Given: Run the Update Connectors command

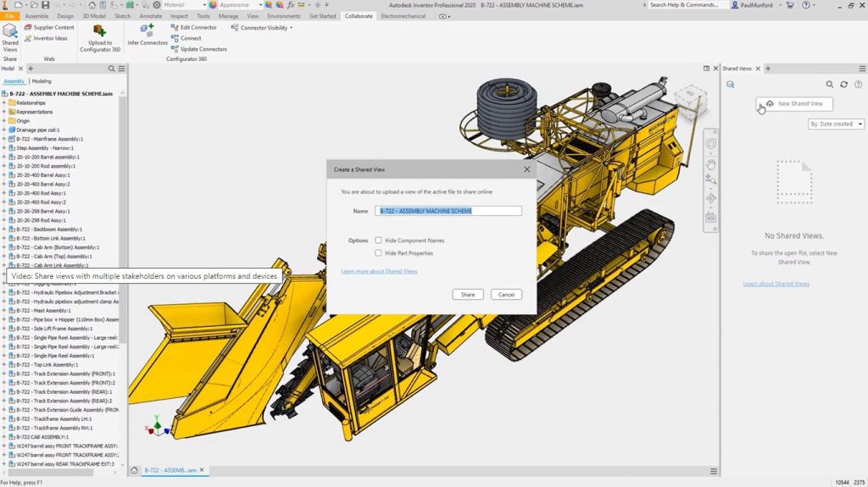Looking at the screenshot, I should pyautogui.click(x=198, y=49).
